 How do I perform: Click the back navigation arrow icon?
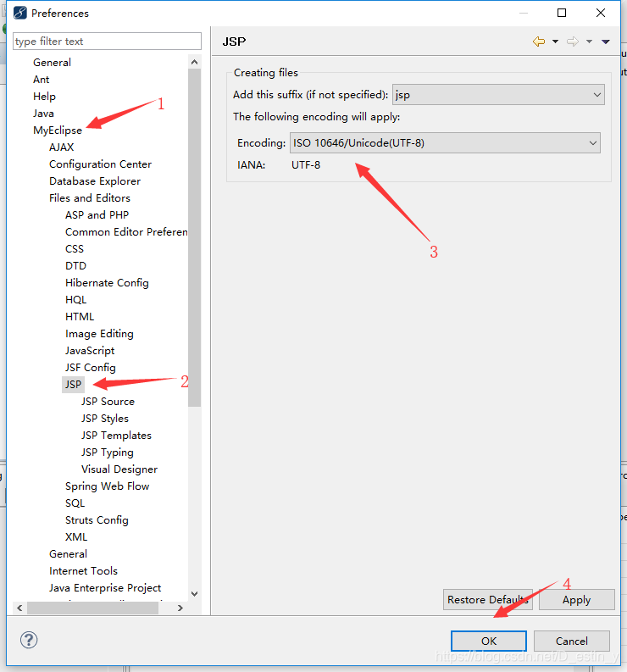(x=539, y=42)
